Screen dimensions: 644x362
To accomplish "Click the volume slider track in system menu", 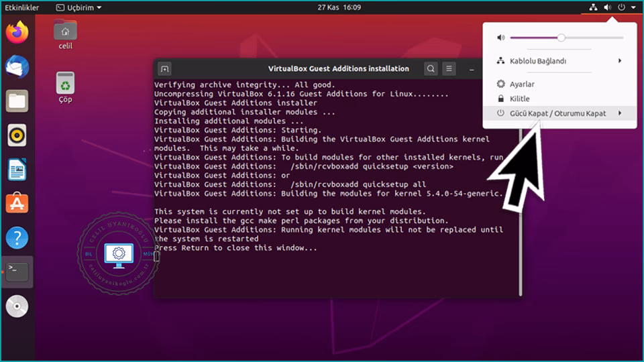I will click(x=567, y=38).
